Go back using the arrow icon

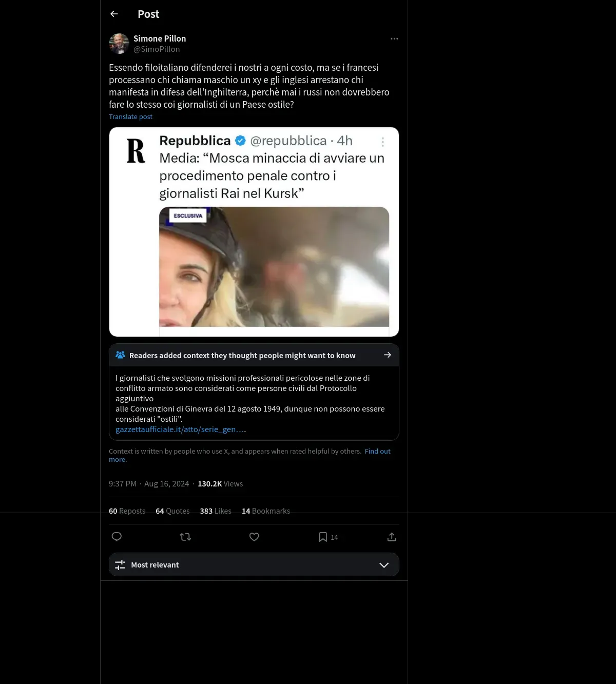(x=114, y=14)
